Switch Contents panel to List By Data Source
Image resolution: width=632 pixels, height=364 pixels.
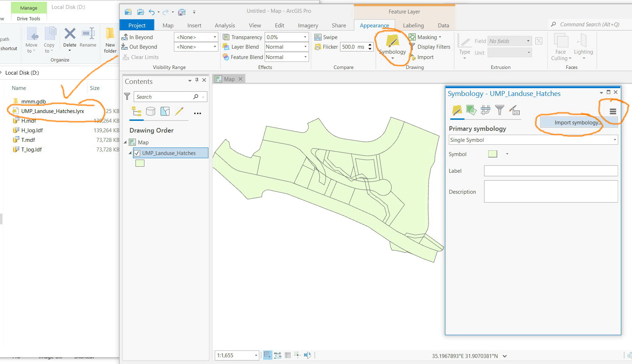tap(151, 111)
